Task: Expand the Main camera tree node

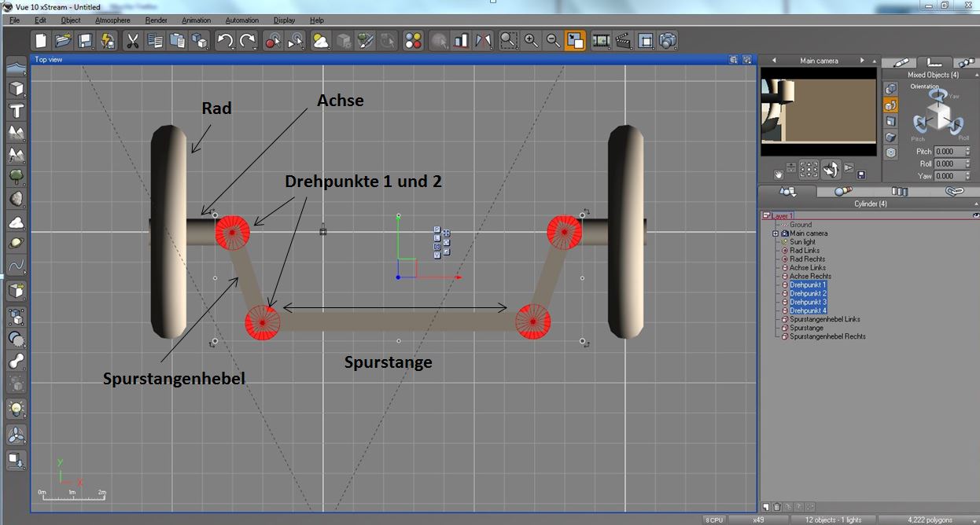Action: pyautogui.click(x=776, y=233)
